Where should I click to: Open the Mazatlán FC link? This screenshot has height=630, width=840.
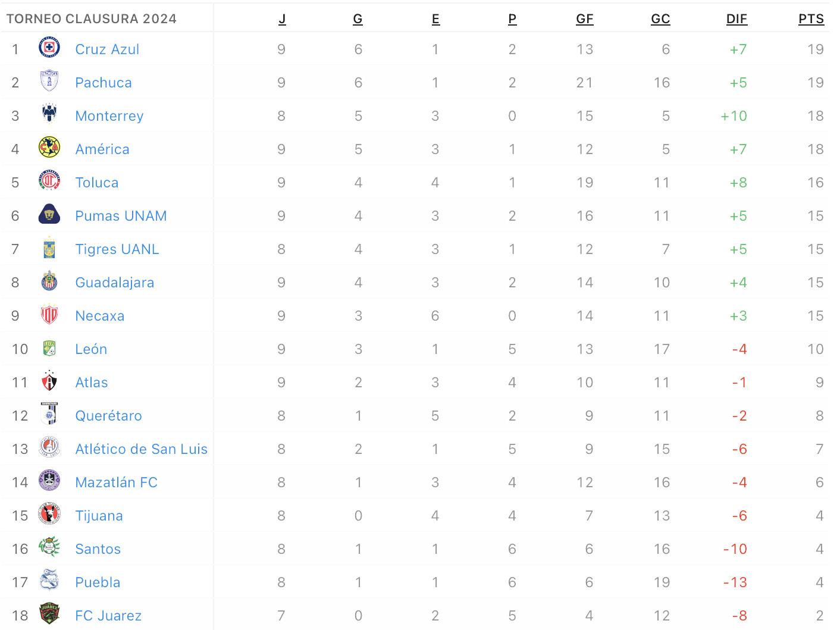coord(117,482)
